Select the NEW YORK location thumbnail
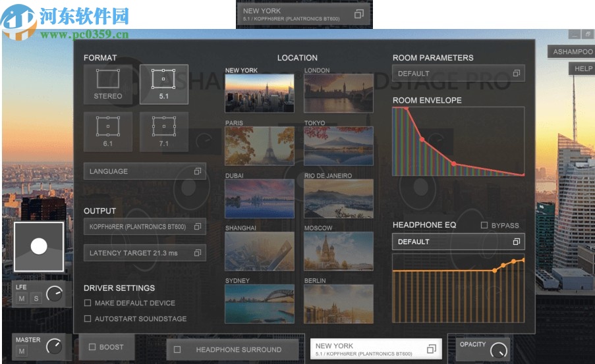 pyautogui.click(x=260, y=93)
